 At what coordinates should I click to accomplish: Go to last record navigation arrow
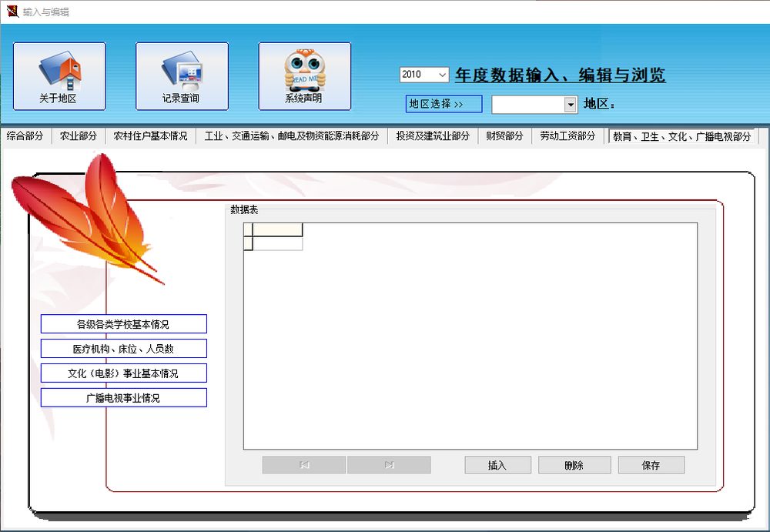(389, 465)
